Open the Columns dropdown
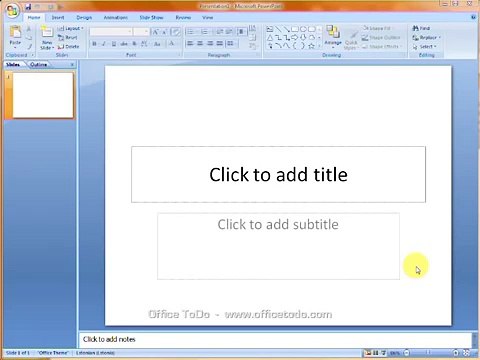The height and width of the screenshot is (360, 480). (x=231, y=43)
